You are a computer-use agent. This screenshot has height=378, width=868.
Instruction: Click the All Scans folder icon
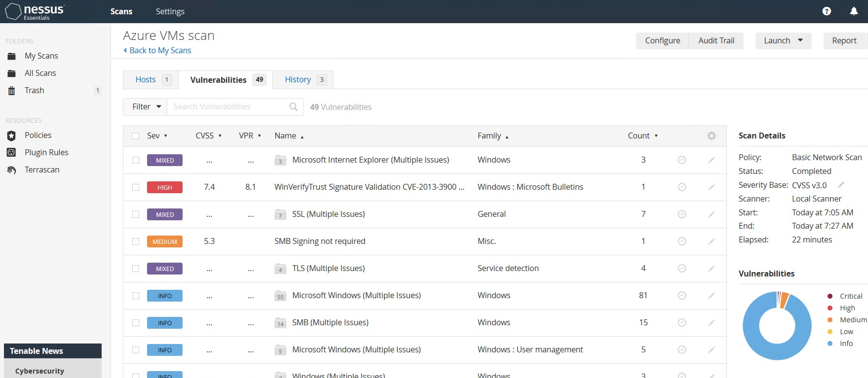pyautogui.click(x=12, y=73)
